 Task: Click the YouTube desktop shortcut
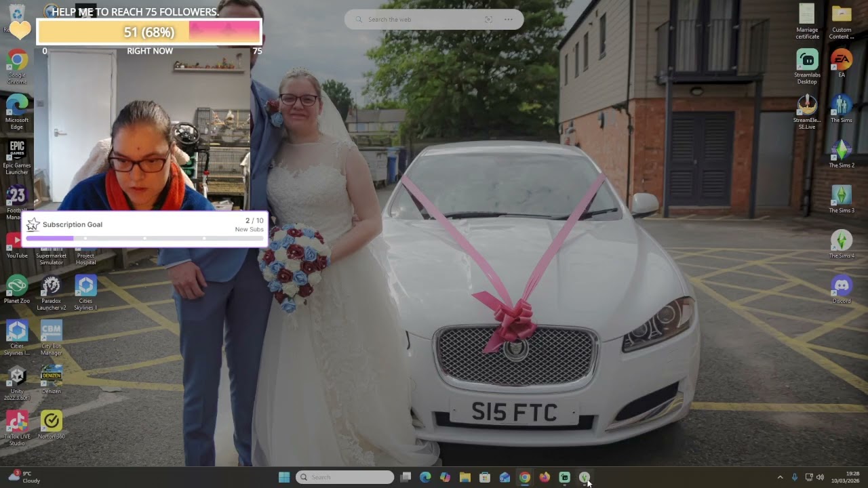[17, 245]
